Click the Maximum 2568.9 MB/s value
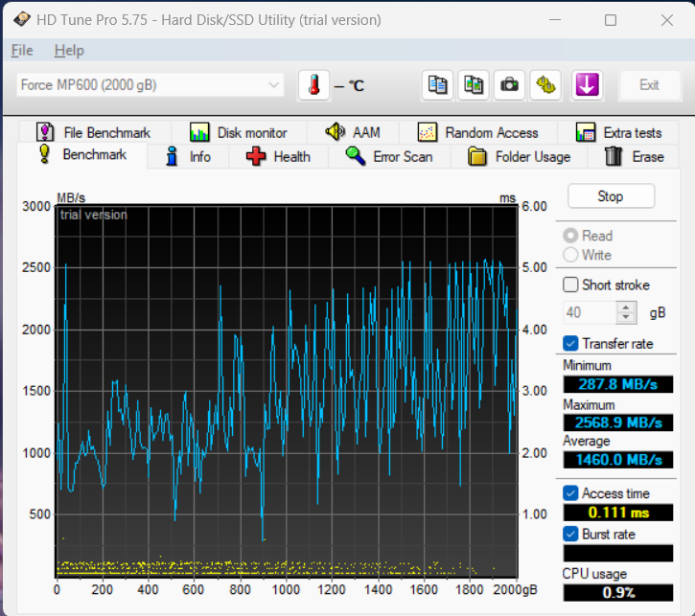Image resolution: width=695 pixels, height=616 pixels. pos(618,422)
